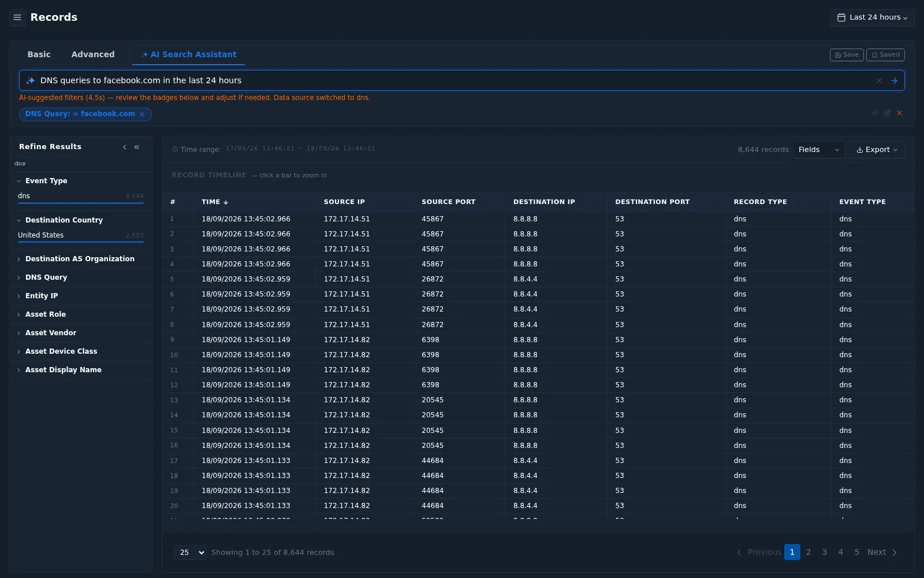Open the Export menu
The height and width of the screenshot is (578, 924).
click(877, 150)
